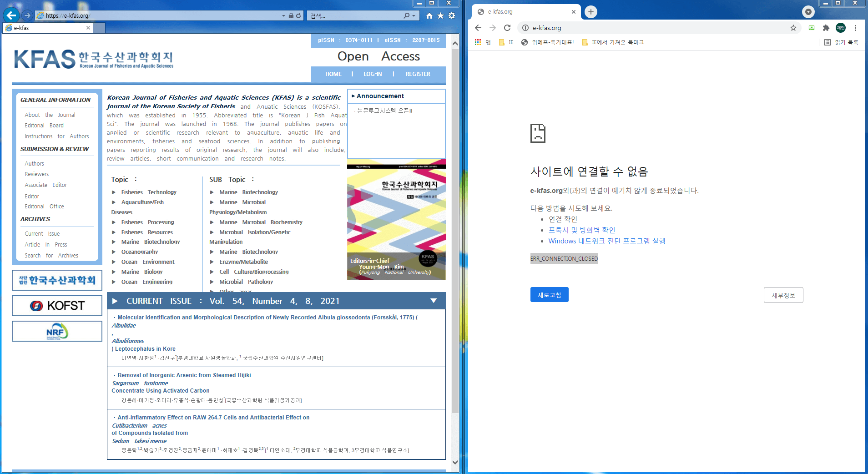Open Editorial Office link
Viewport: 868px width, 474px height.
[x=44, y=207]
